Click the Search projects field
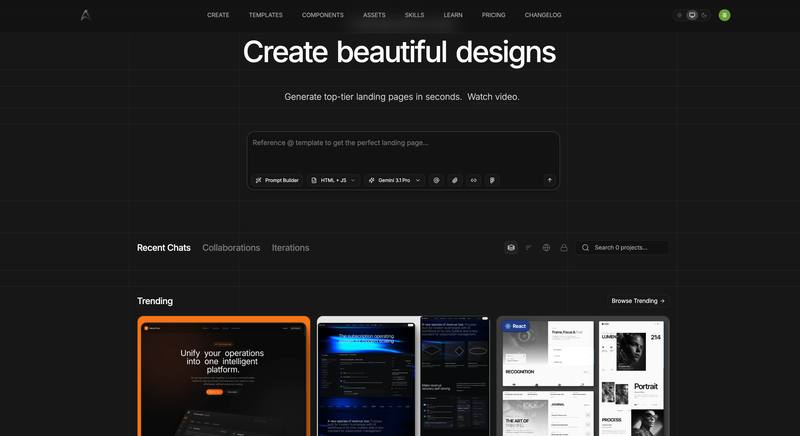 622,247
